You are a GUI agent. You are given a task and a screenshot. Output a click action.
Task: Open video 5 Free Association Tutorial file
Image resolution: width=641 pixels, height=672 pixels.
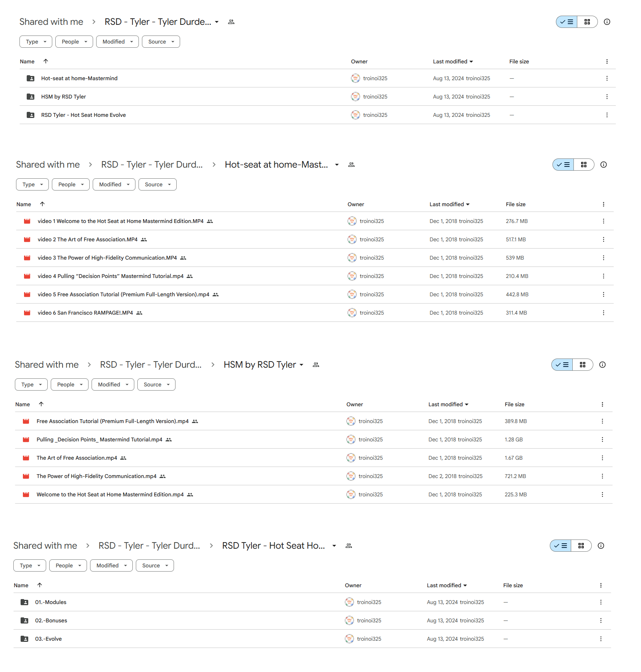[124, 294]
